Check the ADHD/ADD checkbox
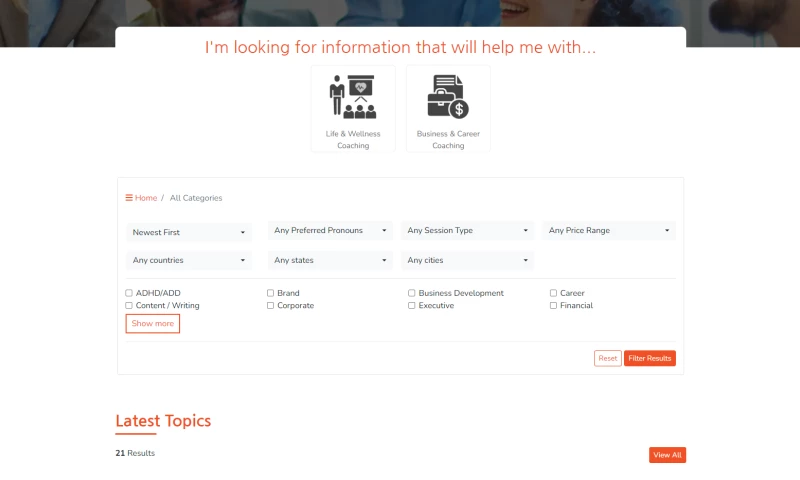Viewport: 800px width, 480px height. coord(129,293)
